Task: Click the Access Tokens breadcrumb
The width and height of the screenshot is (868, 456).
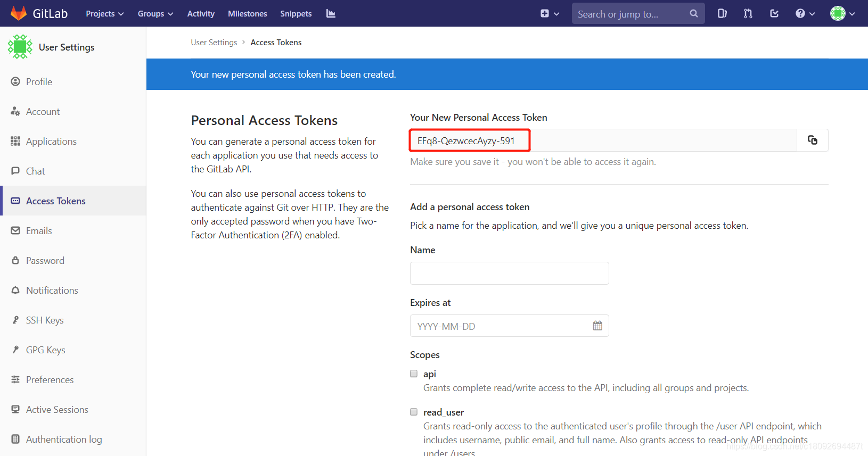Action: [x=276, y=43]
